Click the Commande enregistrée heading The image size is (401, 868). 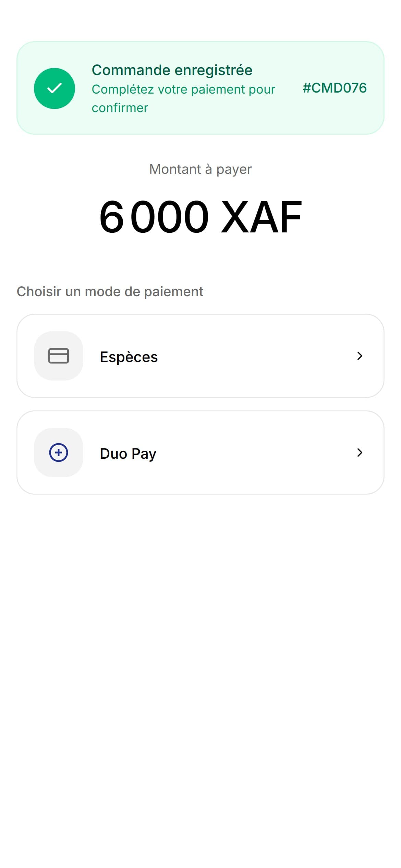click(x=172, y=70)
